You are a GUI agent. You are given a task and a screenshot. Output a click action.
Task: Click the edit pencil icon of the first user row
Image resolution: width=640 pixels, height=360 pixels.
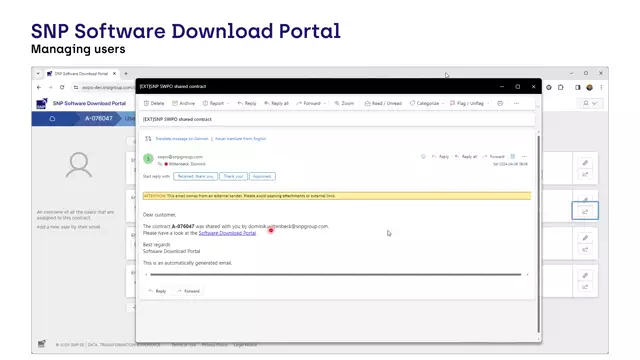coord(585,163)
